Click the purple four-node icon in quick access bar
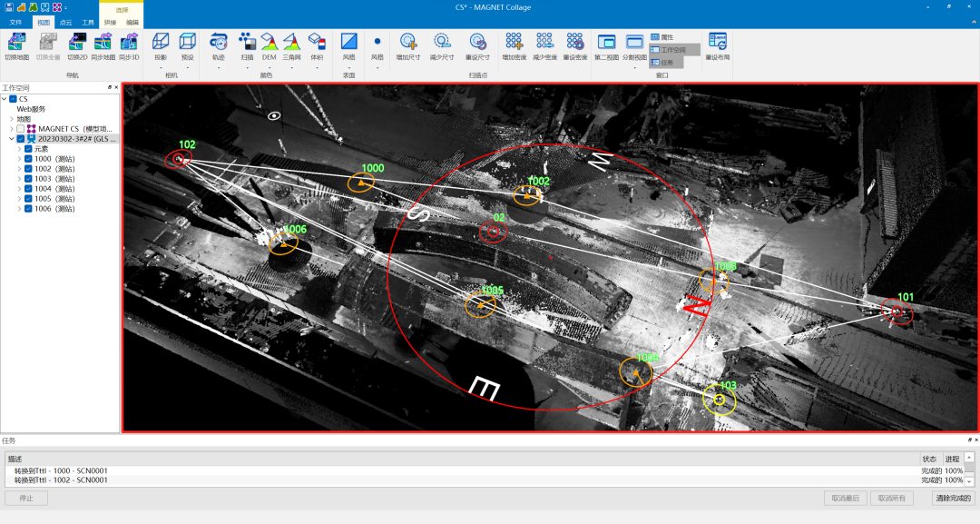Screen dimensions: 980x524 coord(57,7)
